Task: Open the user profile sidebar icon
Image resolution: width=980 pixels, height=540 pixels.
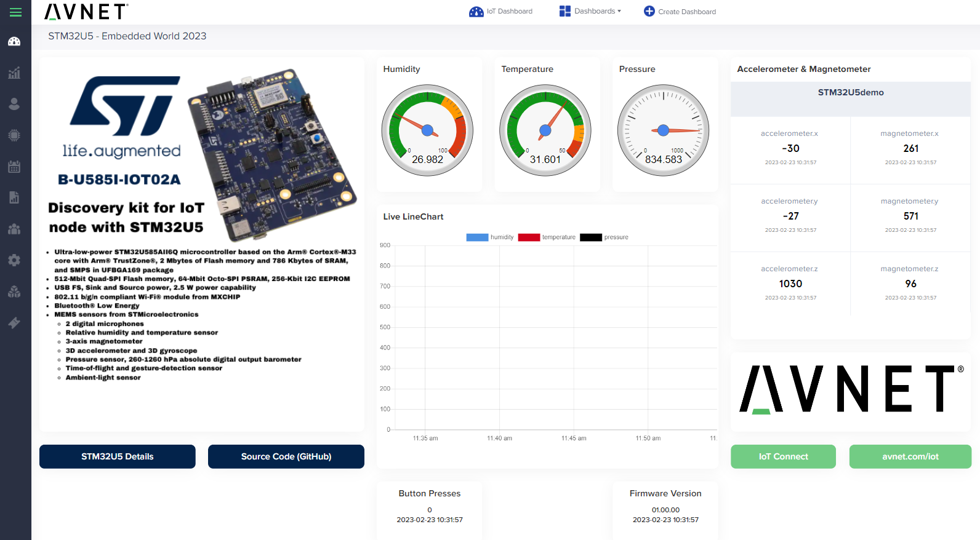Action: click(x=14, y=104)
